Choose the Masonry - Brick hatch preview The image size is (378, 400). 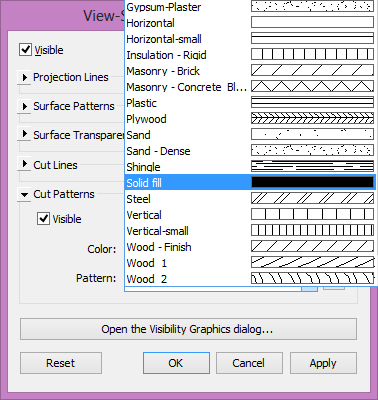(x=312, y=70)
